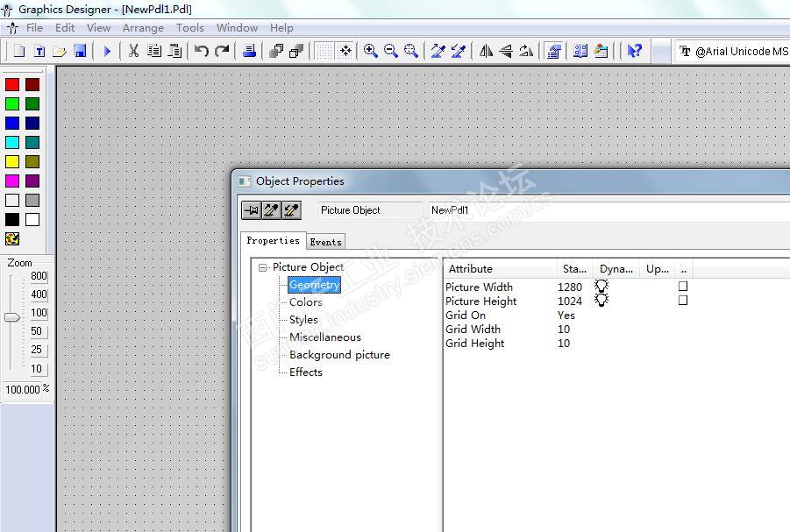
Task: Pick the dark green color swatch
Action: (32, 103)
